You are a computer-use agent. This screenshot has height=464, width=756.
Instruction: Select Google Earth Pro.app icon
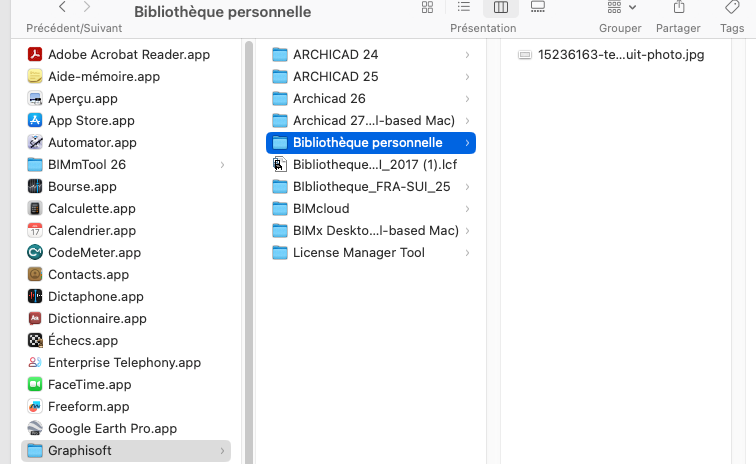[x=35, y=428]
